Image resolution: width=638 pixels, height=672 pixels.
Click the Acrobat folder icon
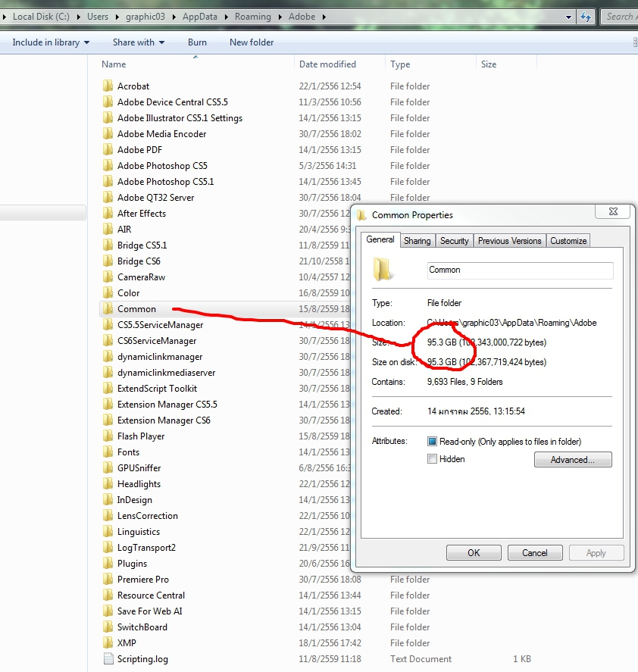click(108, 86)
